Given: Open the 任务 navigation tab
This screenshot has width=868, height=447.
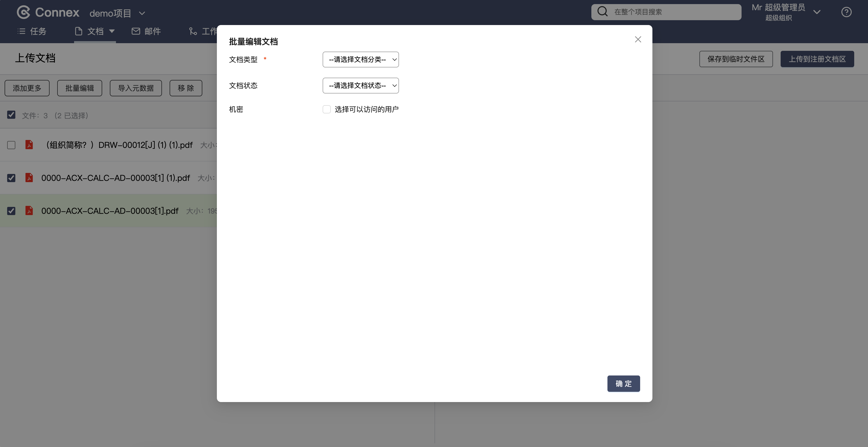Looking at the screenshot, I should (38, 31).
